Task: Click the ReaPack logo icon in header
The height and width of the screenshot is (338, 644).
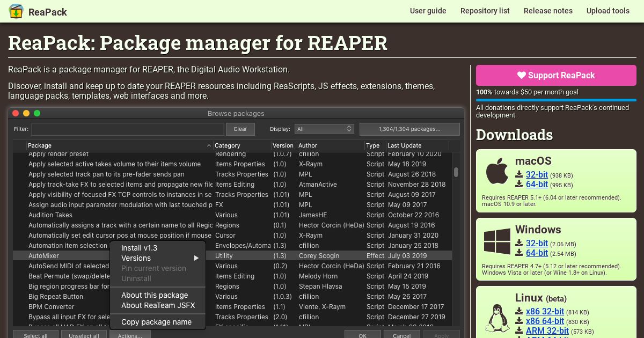Action: point(16,11)
